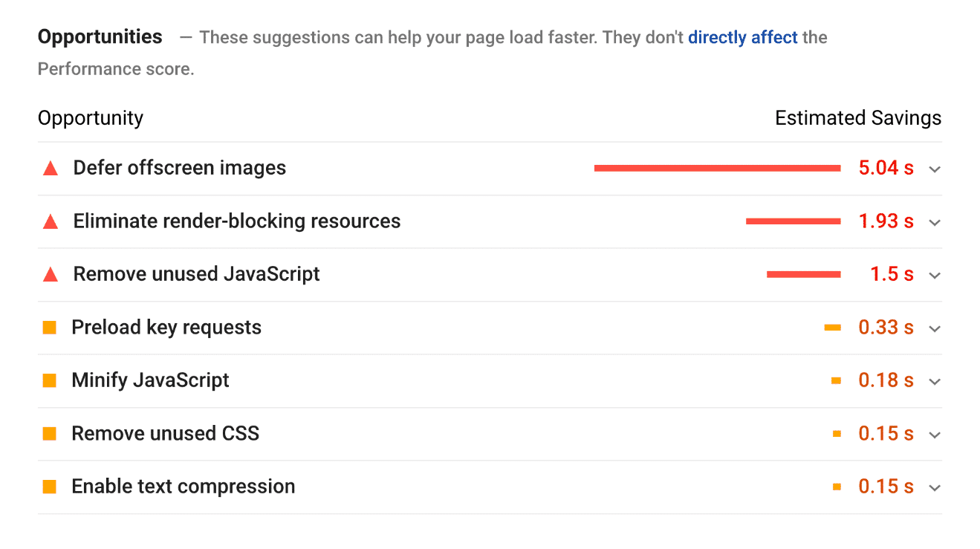Click the red triangle icon beside Defer offscreen images
The height and width of the screenshot is (549, 980).
tap(50, 167)
